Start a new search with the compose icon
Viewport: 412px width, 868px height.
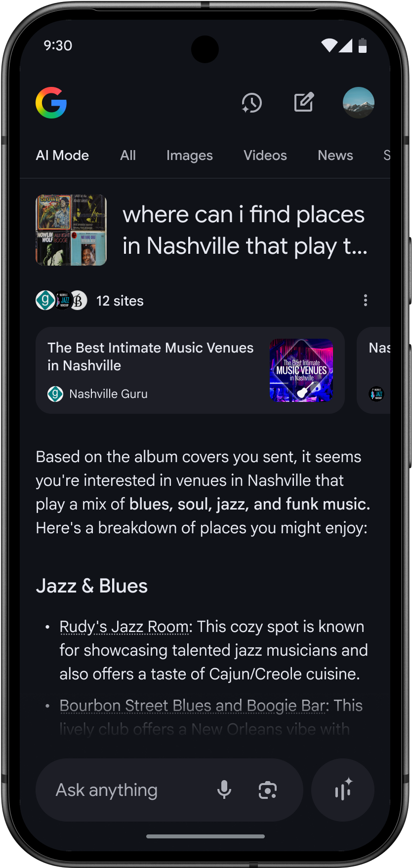(304, 102)
